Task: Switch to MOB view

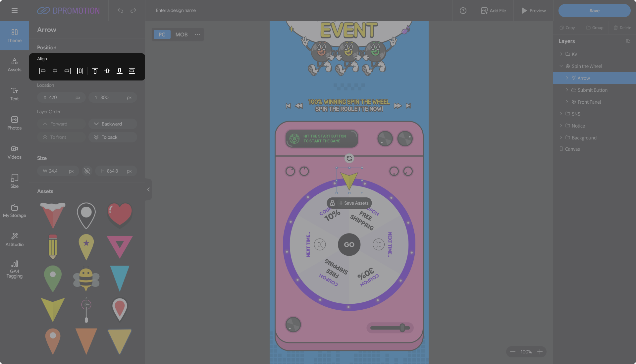Action: click(181, 34)
